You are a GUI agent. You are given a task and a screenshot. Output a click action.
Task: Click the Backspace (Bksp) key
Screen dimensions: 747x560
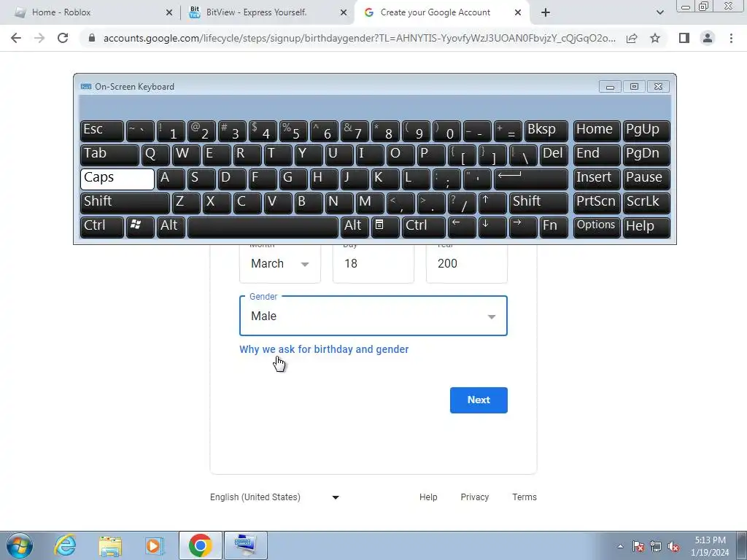point(546,131)
